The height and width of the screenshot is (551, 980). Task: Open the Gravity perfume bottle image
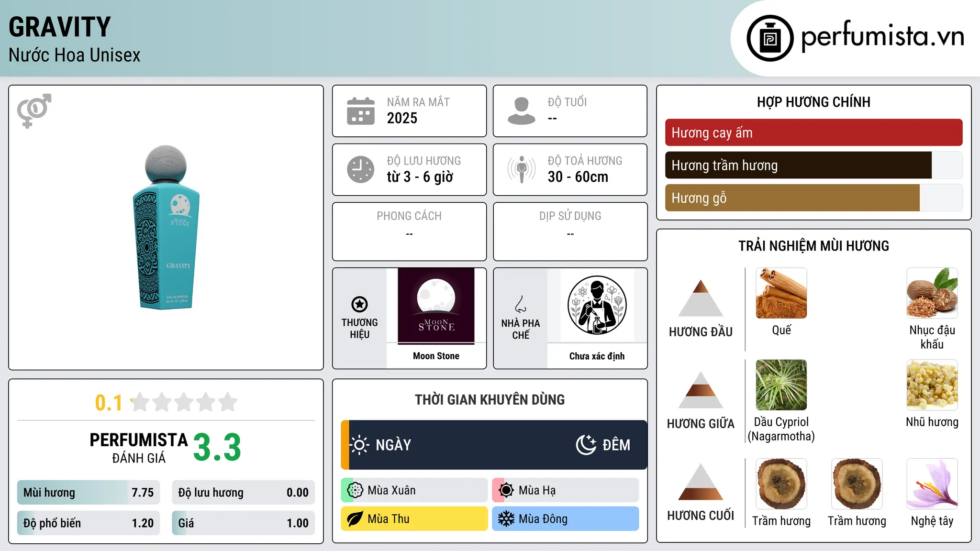click(166, 227)
